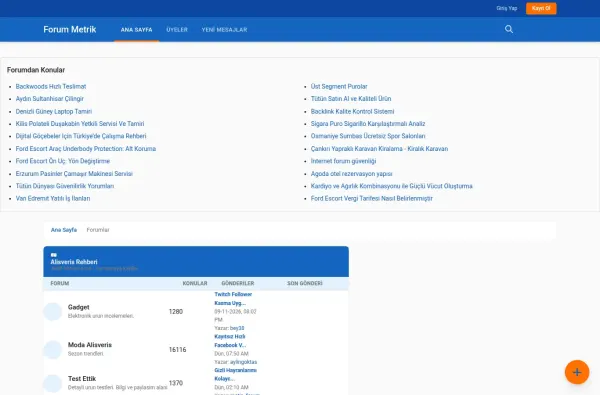Click the Ana Sayfa breadcrumb link
This screenshot has width=600, height=395.
[x=64, y=230]
